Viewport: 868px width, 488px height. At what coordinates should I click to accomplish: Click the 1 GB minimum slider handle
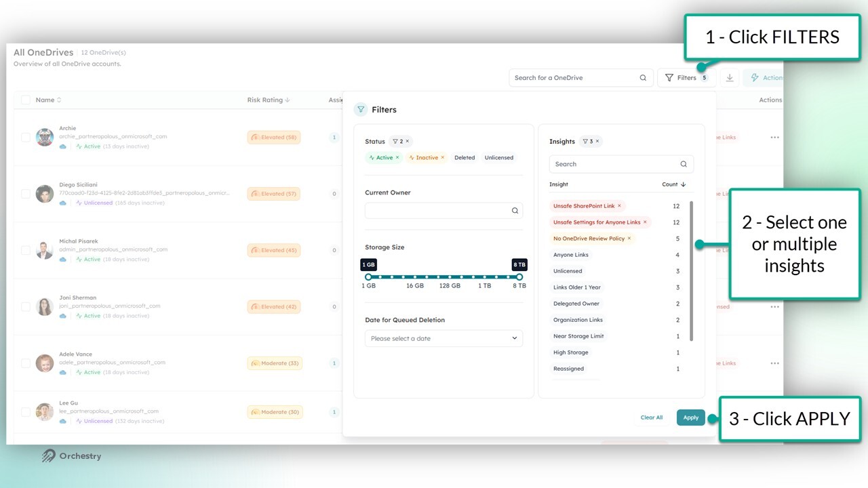click(368, 277)
